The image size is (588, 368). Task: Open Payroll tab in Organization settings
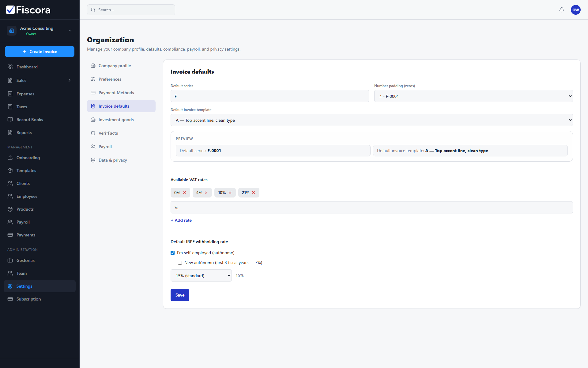(121, 147)
